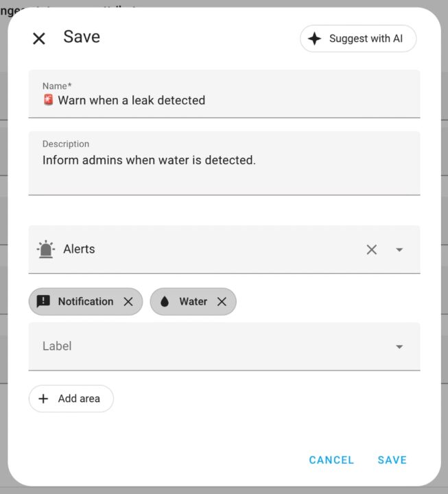The height and width of the screenshot is (494, 448).
Task: Clear the Alerts category selection
Action: point(371,250)
